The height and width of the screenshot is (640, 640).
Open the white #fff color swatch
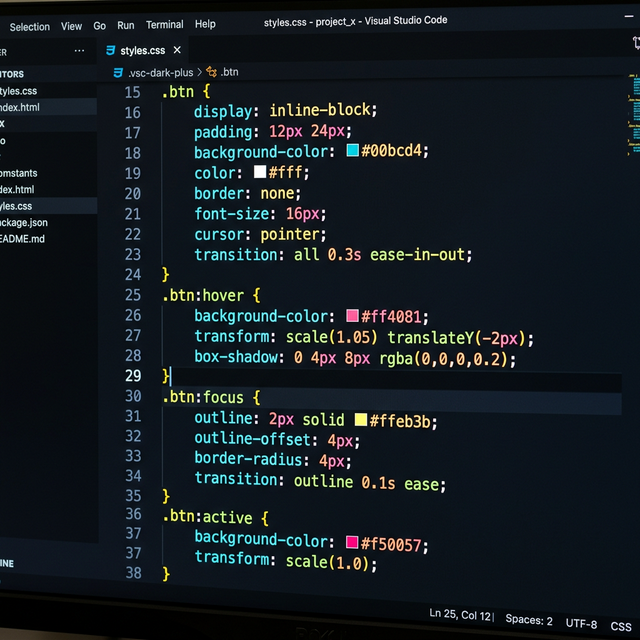point(260,171)
